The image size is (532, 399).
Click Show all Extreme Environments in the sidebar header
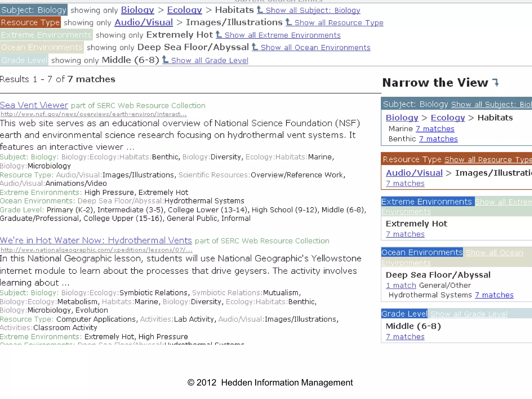[x=457, y=207]
